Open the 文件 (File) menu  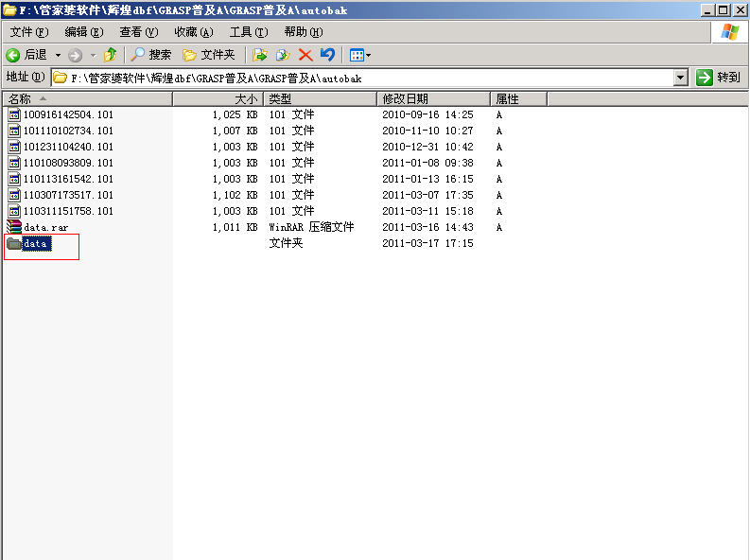(x=28, y=32)
